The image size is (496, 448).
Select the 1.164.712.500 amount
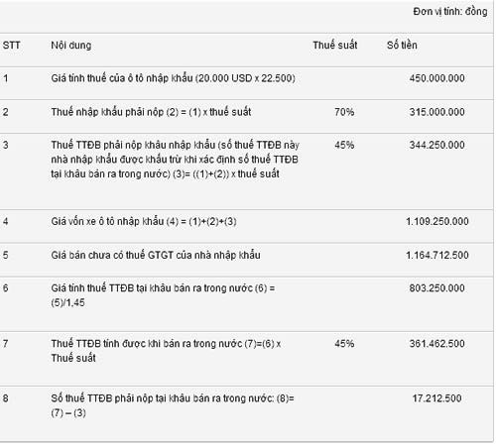(437, 255)
